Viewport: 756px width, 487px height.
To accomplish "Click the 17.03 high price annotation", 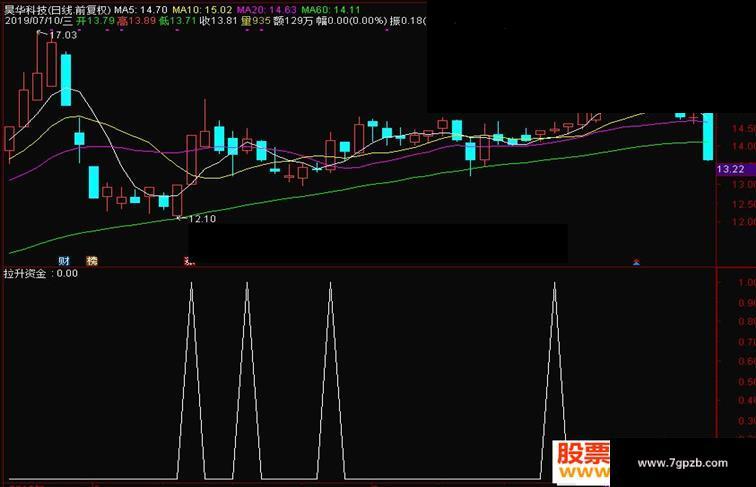I will click(63, 35).
